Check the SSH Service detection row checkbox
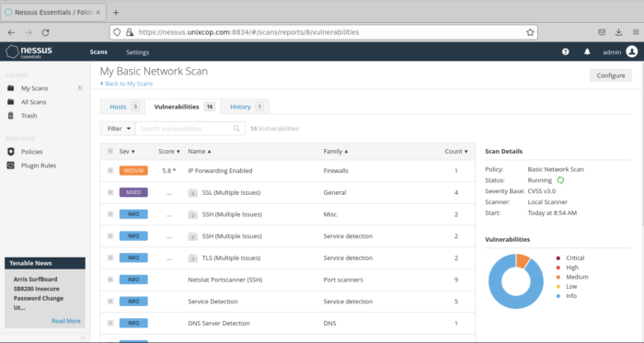 [110, 236]
